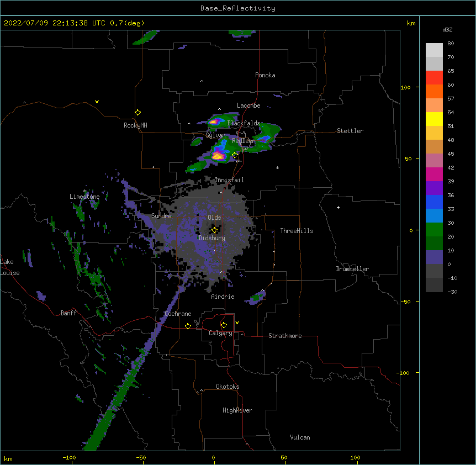The image size is (476, 465).
Task: Click the 2022/07/09 22:13:38 UTC timestamp
Action: [55, 23]
